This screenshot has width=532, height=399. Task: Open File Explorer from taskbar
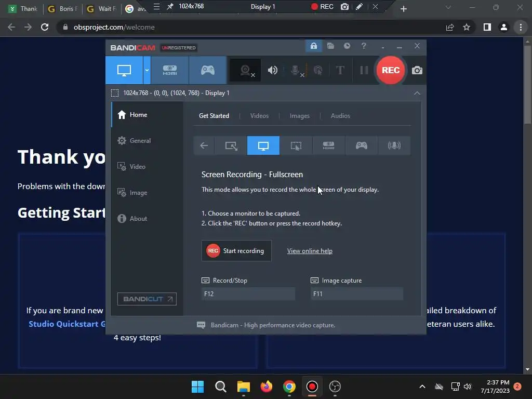click(243, 387)
